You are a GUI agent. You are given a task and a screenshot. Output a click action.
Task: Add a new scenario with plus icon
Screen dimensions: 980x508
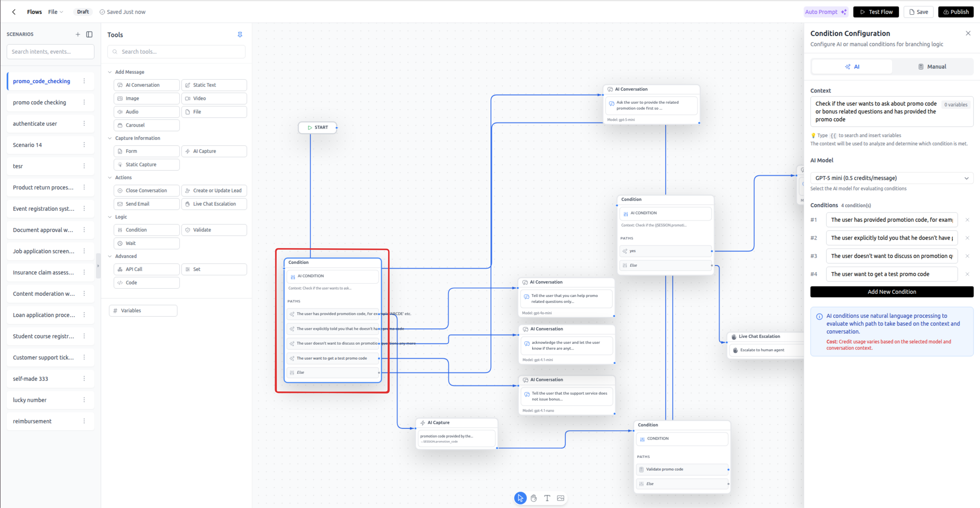[78, 34]
